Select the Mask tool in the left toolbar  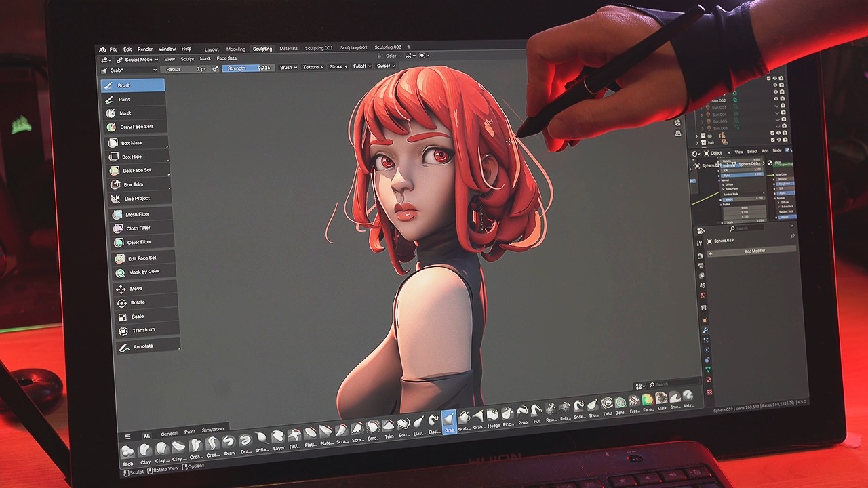[134, 113]
